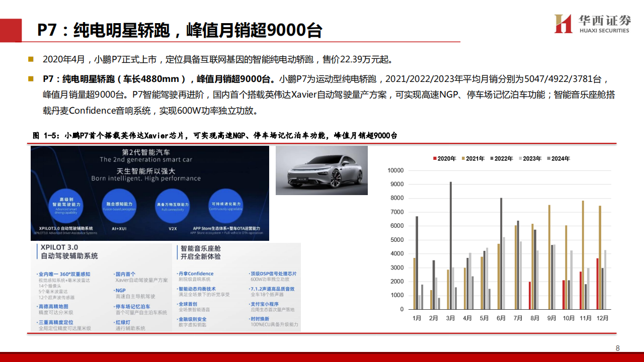This screenshot has height=362, width=644.
Task: Click the 10000 y-axis label
Action: [x=396, y=170]
